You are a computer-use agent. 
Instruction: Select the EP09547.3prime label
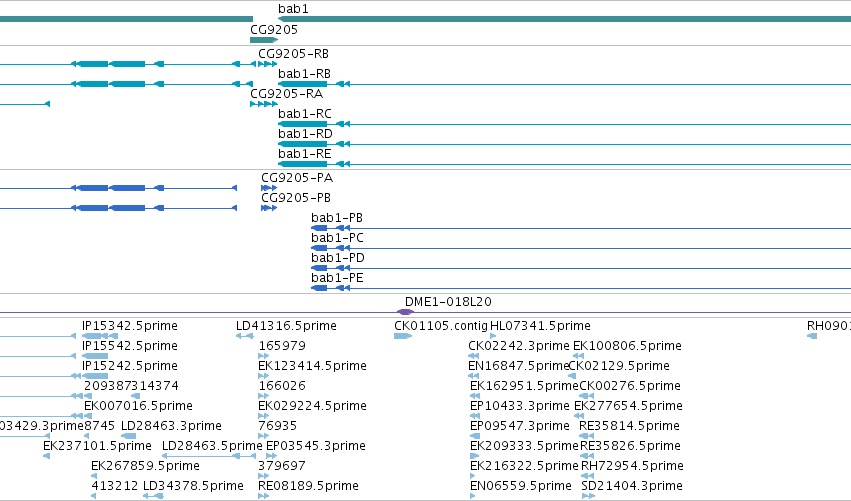tap(520, 427)
